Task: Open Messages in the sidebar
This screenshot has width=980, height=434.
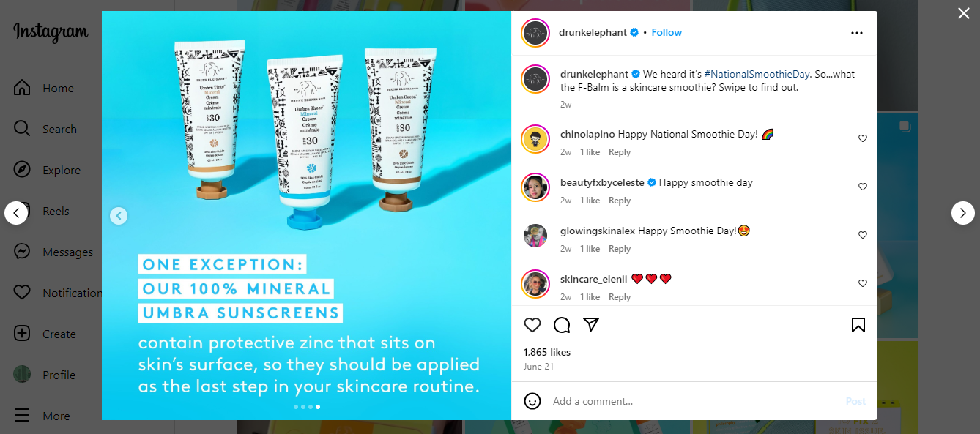Action: (x=53, y=252)
